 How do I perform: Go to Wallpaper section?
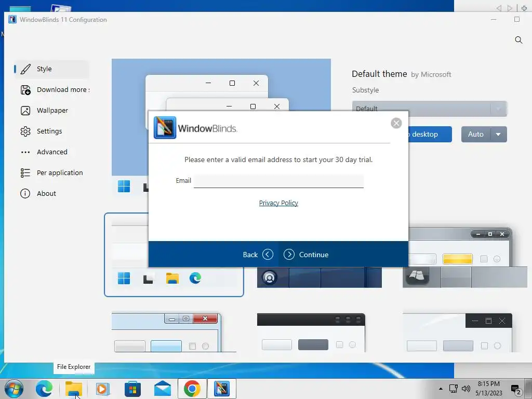pos(51,110)
